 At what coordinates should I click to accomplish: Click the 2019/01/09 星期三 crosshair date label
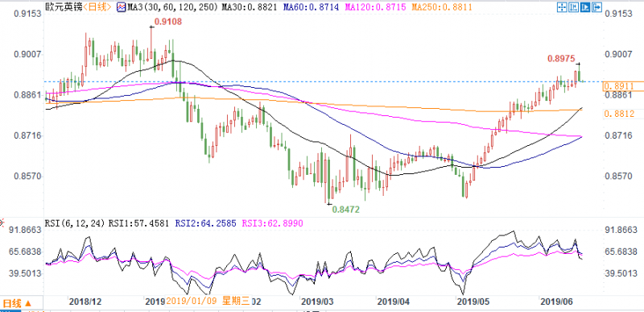point(208,302)
